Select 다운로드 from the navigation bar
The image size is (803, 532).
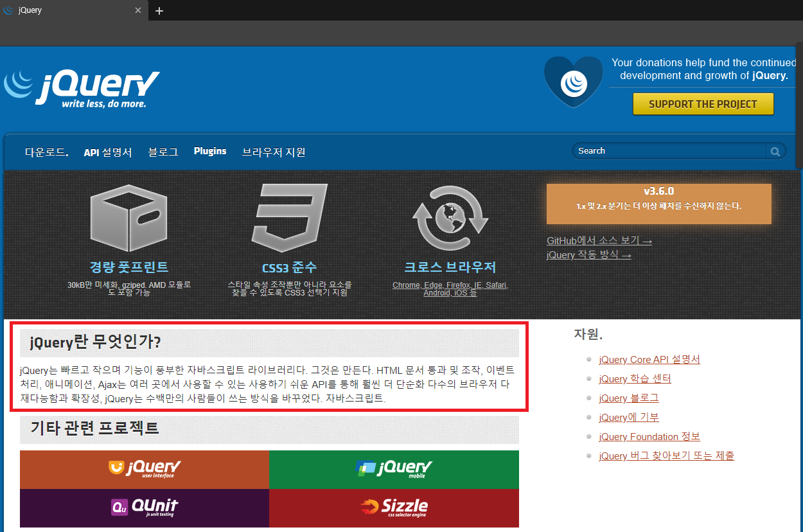(x=46, y=152)
